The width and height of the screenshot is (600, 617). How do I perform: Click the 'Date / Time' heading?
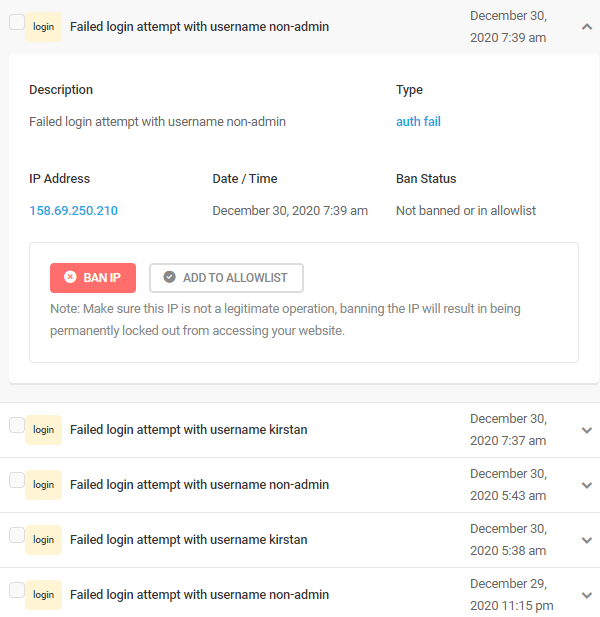pyautogui.click(x=245, y=179)
